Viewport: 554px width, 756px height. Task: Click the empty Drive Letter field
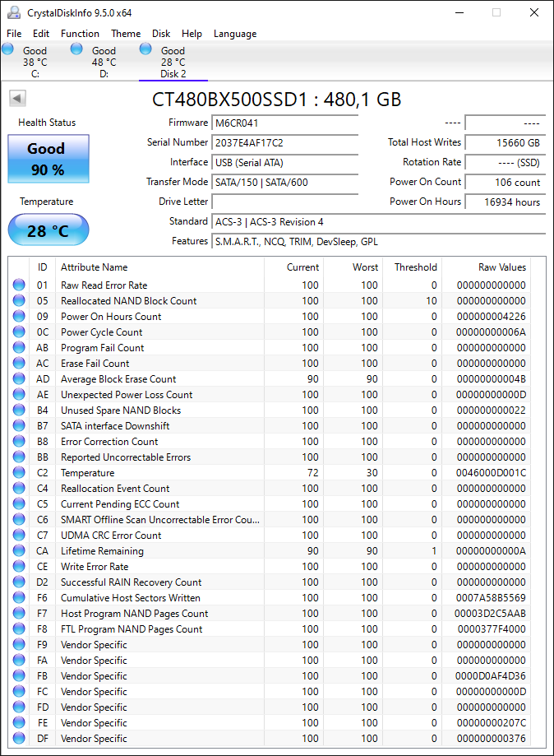[x=284, y=202]
